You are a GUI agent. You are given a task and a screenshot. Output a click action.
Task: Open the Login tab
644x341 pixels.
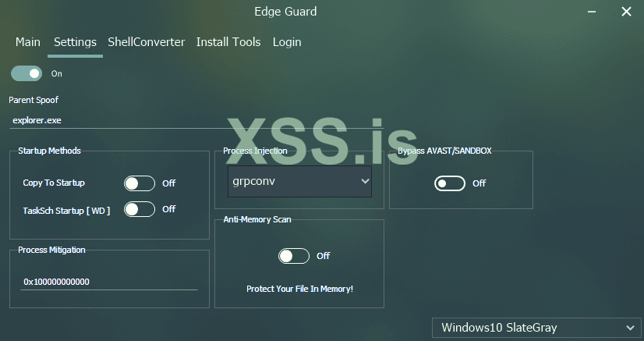(x=287, y=42)
